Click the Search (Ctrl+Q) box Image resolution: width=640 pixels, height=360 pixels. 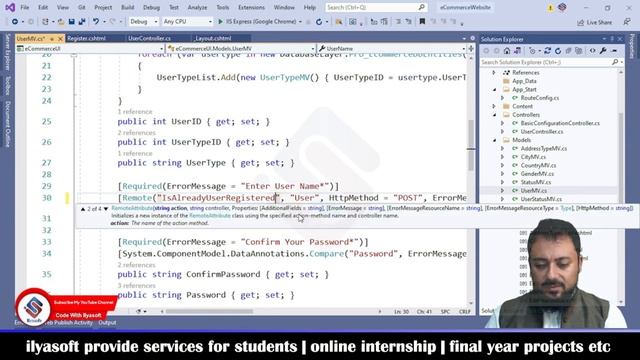376,7
